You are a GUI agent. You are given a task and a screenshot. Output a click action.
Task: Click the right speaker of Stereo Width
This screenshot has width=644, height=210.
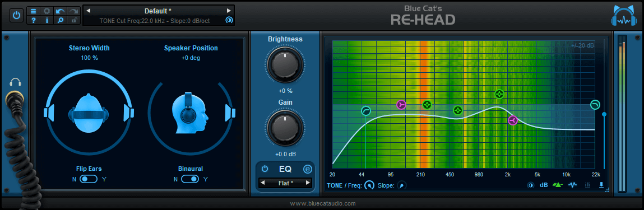click(x=129, y=113)
